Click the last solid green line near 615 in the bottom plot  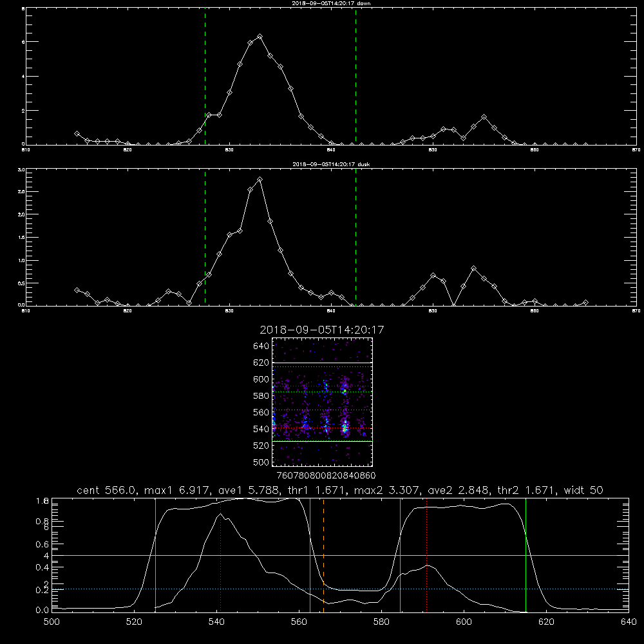click(x=526, y=555)
